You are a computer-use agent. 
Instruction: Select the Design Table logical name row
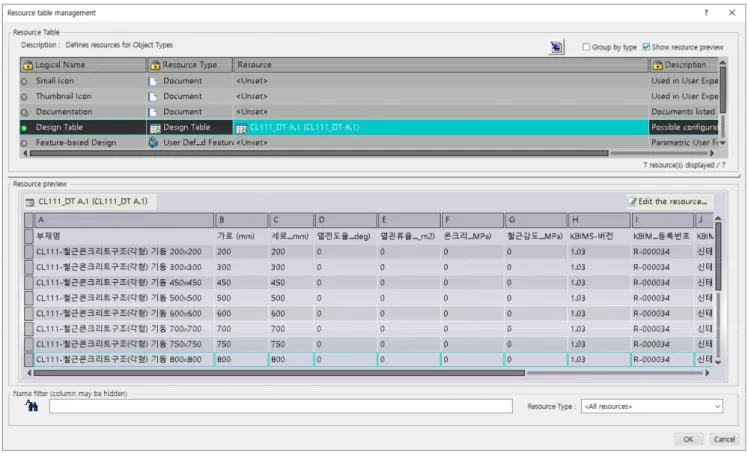coord(83,127)
